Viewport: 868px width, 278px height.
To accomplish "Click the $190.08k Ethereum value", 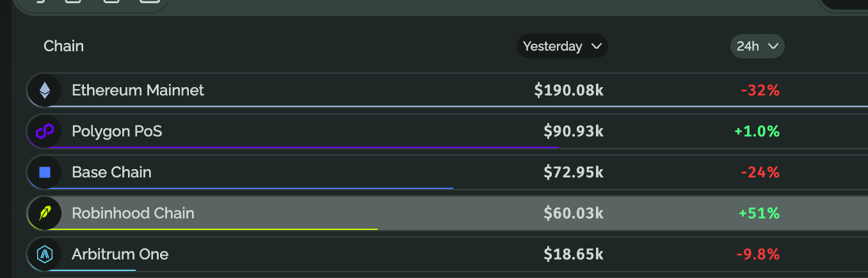I will pyautogui.click(x=569, y=90).
